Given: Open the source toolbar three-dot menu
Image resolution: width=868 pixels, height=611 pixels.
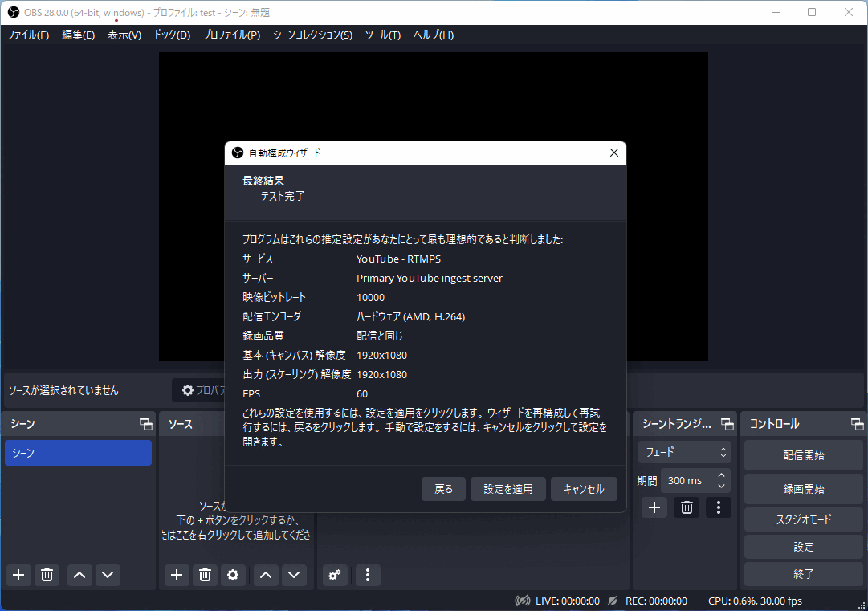Looking at the screenshot, I should [x=368, y=575].
